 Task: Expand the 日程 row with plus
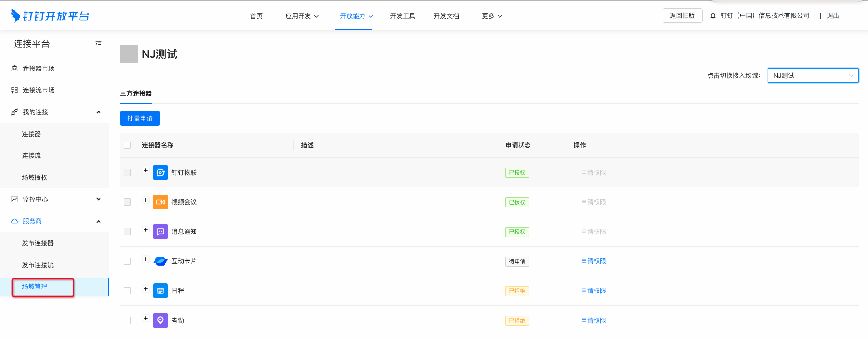(x=145, y=289)
